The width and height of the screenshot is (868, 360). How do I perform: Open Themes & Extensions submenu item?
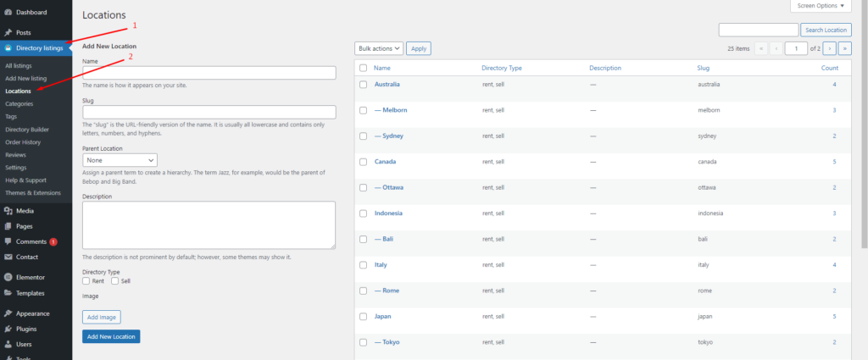coord(33,193)
